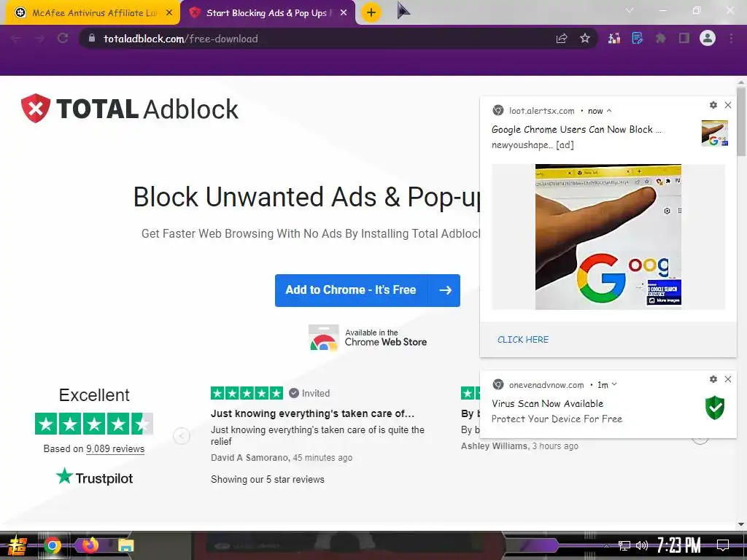Click the scrollbar down arrow
This screenshot has width=747, height=560.
[741, 524]
